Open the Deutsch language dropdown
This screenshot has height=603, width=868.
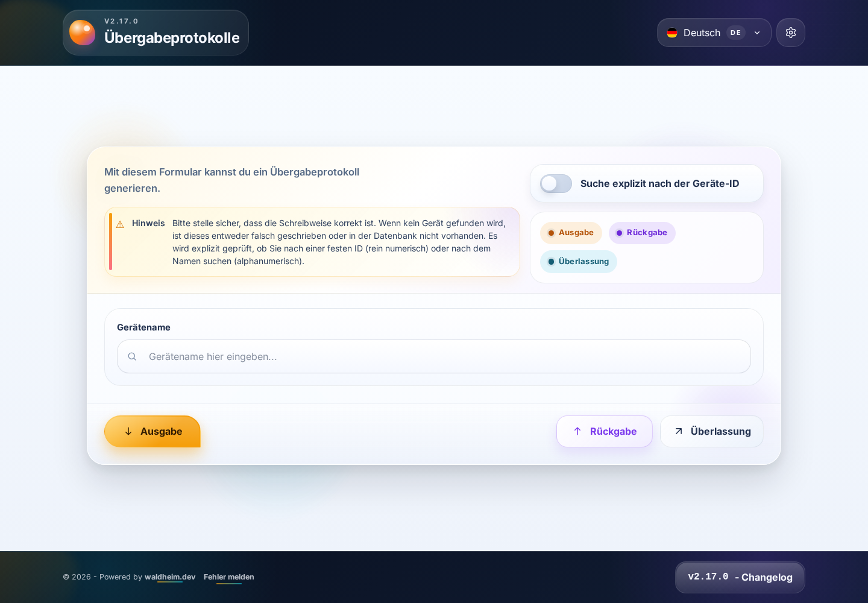point(714,33)
